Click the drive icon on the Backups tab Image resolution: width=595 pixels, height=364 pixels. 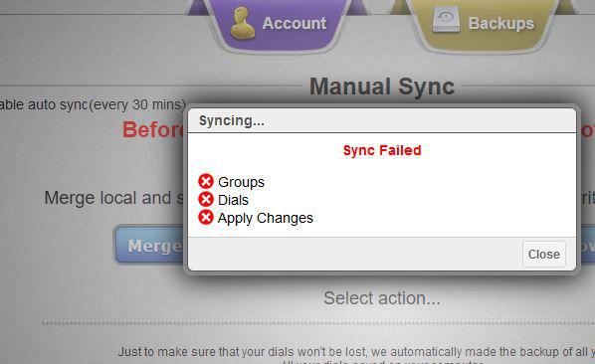click(x=446, y=21)
